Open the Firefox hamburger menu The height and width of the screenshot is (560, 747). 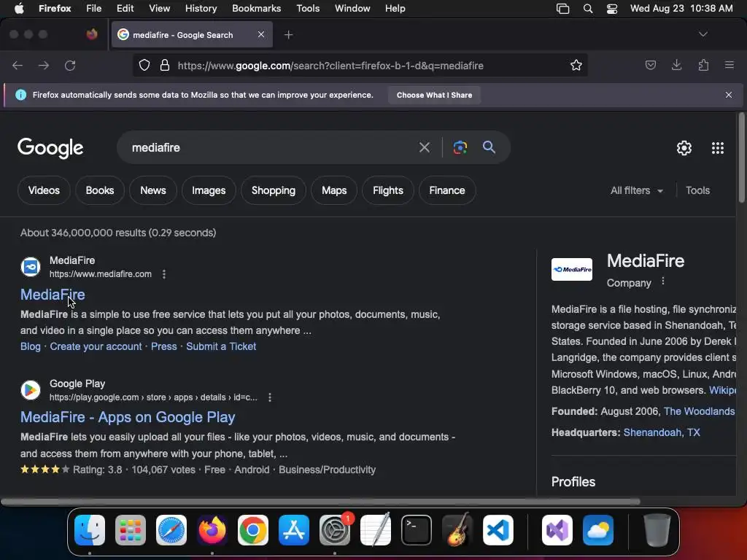click(729, 65)
